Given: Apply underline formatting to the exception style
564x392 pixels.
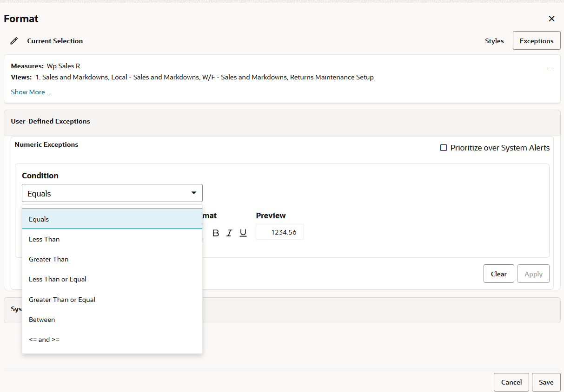Looking at the screenshot, I should click(x=243, y=233).
